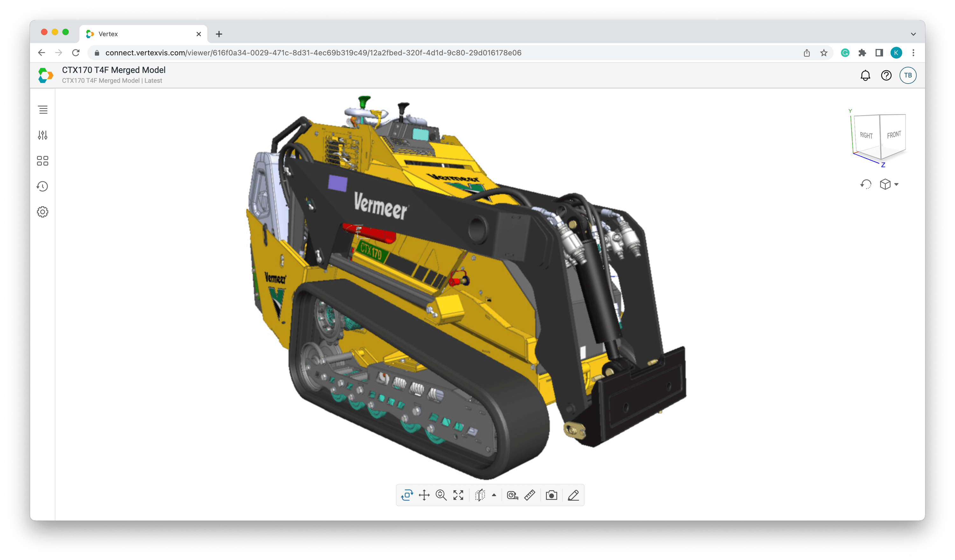Expand the section plane tool options
This screenshot has height=560, width=955.
pyautogui.click(x=494, y=495)
